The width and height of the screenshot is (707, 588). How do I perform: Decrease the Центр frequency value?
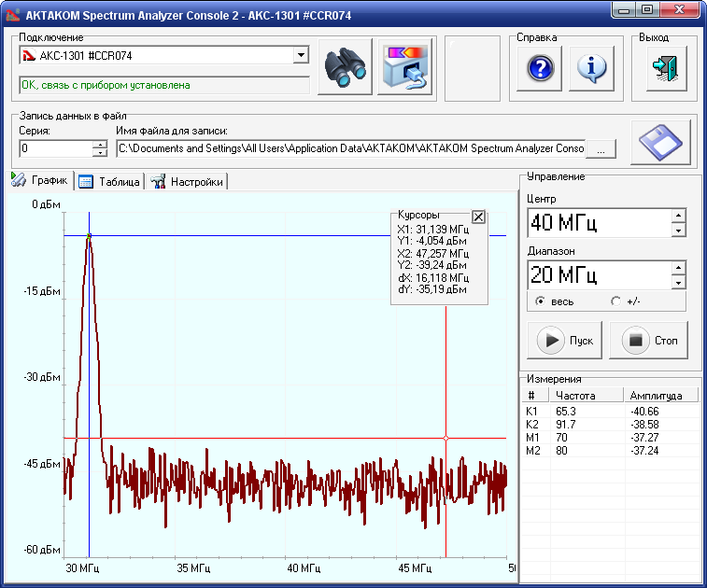click(x=678, y=230)
